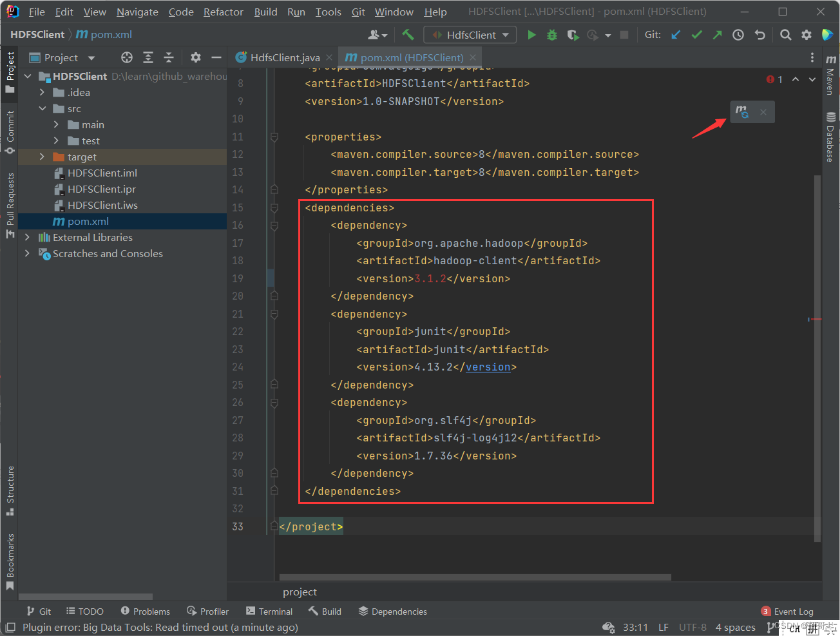This screenshot has width=840, height=636.
Task: Change UTF-8 file encoding in status bar
Action: pos(692,628)
